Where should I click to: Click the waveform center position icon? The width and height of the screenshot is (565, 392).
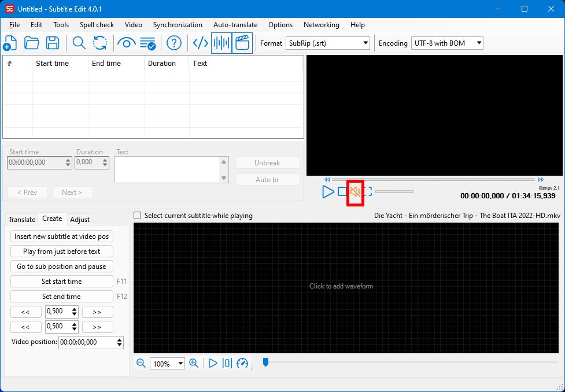[x=227, y=363]
